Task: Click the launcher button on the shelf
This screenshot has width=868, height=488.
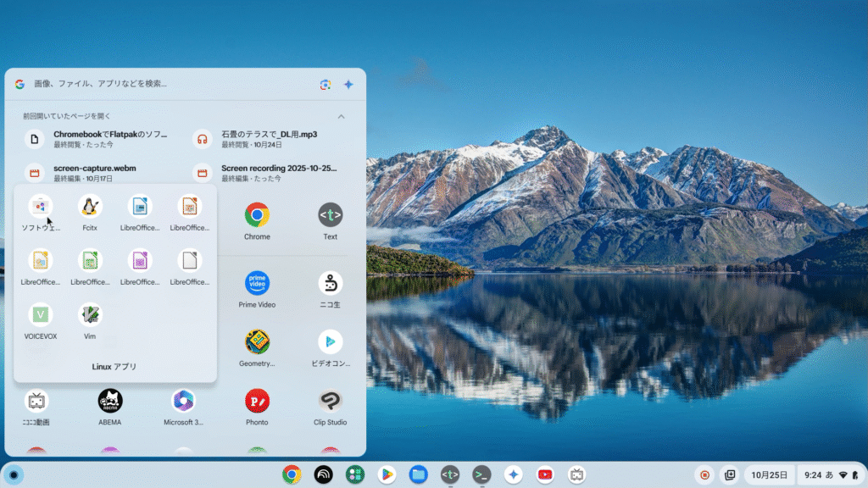Action: coord(14,474)
